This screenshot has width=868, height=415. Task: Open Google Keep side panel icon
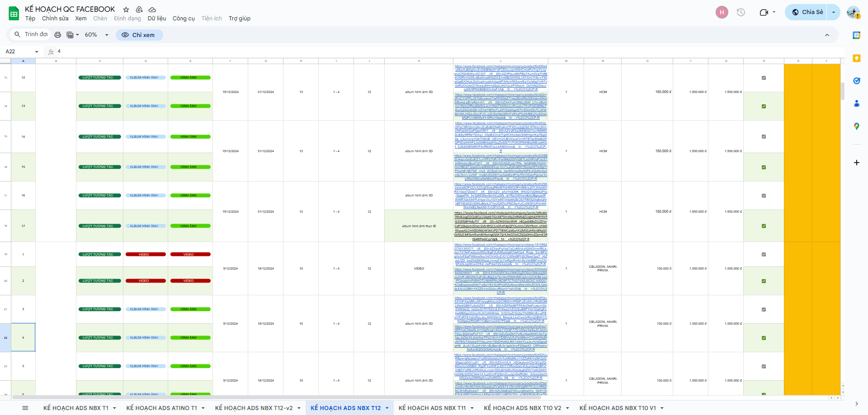(x=856, y=58)
